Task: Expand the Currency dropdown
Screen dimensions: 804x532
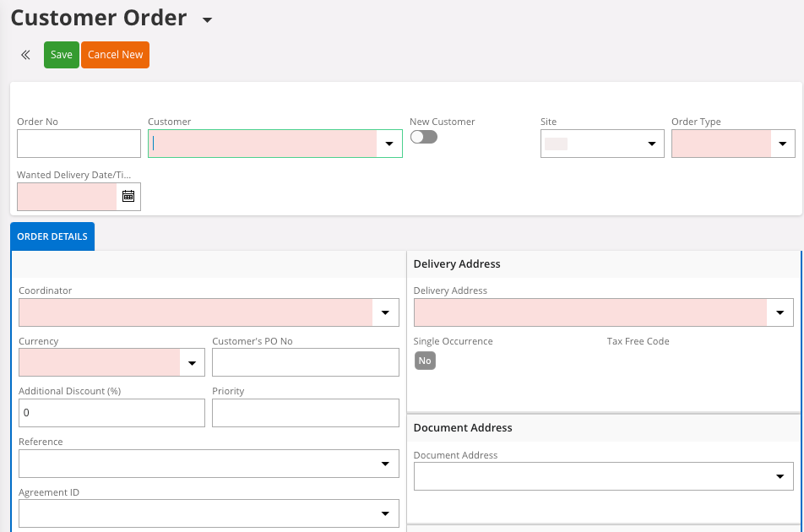Action: click(191, 363)
